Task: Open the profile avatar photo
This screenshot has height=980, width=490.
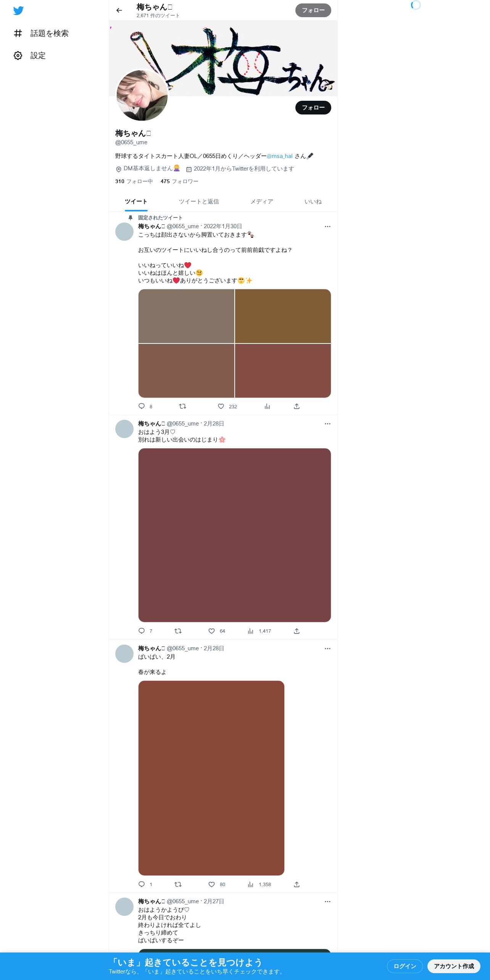Action: (x=142, y=95)
